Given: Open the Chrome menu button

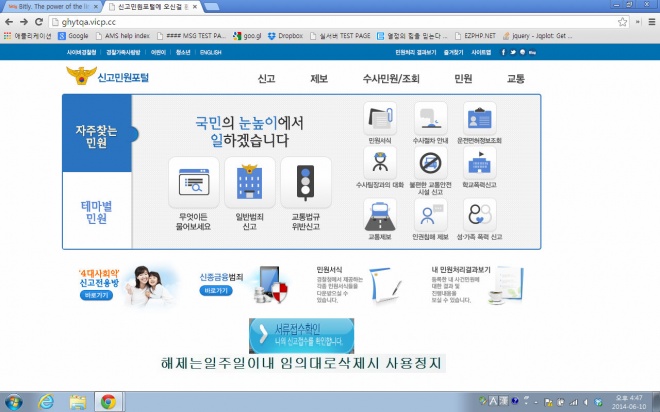Looking at the screenshot, I should [x=648, y=21].
